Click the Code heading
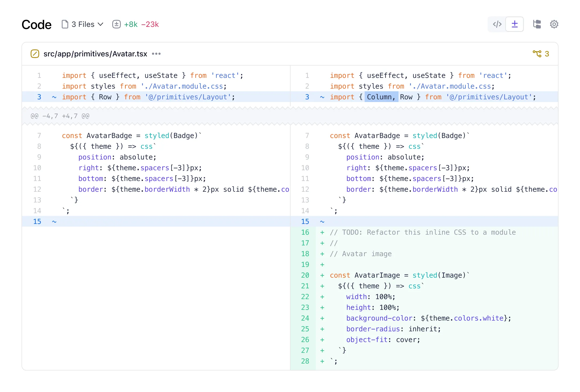The height and width of the screenshot is (392, 580). [37, 24]
